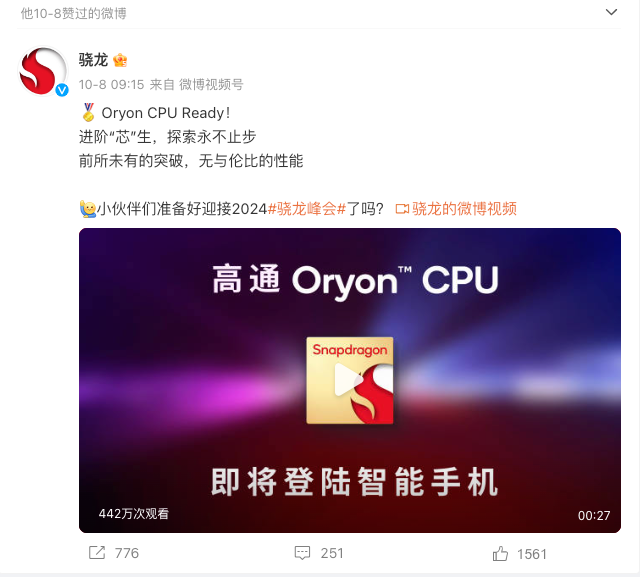Viewport: 640px width, 577px height.
Task: Click the VIP crown icon beside 骁龙
Action: click(120, 60)
